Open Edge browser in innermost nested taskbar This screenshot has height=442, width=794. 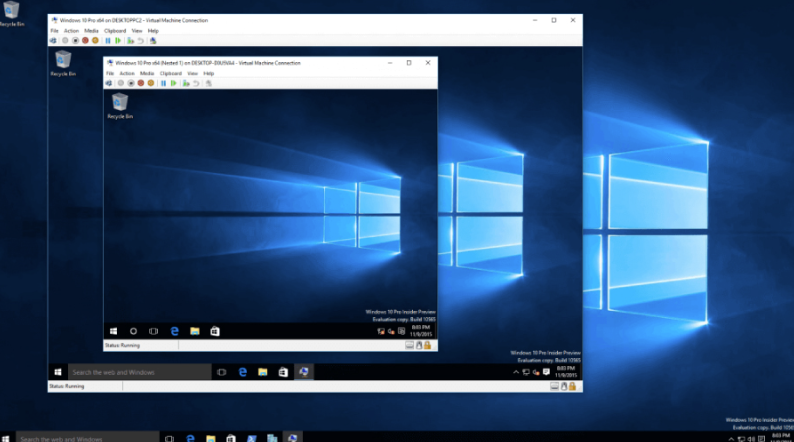[x=174, y=330]
